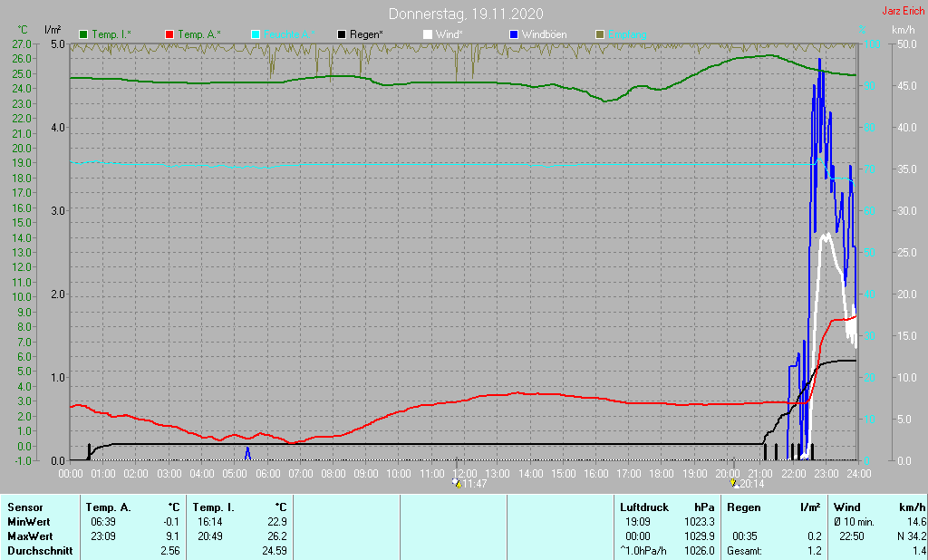Click the blue Windböen legend square
This screenshot has width=928, height=560.
tap(514, 34)
